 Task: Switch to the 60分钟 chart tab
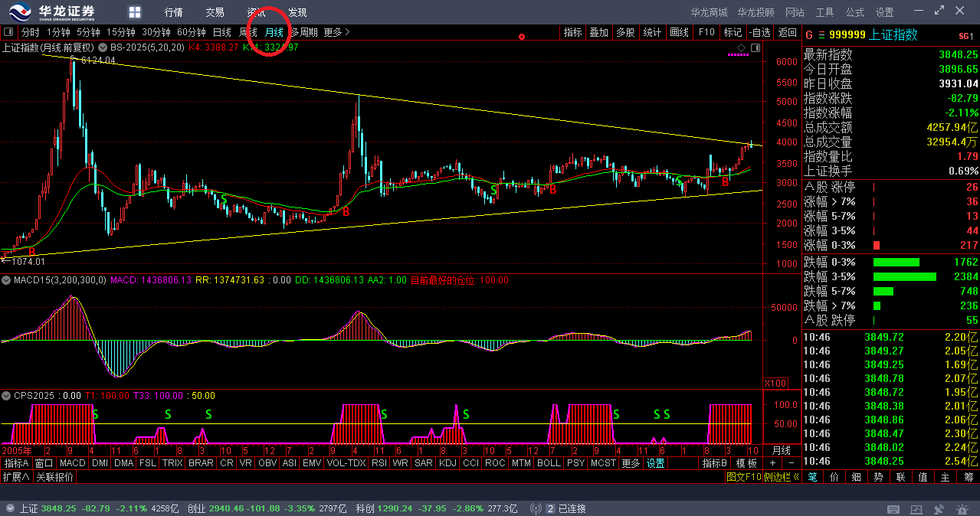point(192,32)
